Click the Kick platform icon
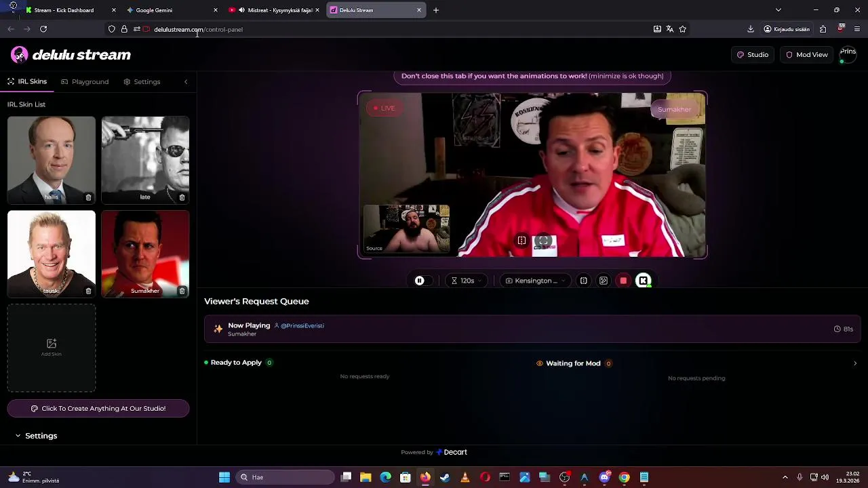Image resolution: width=868 pixels, height=488 pixels. pyautogui.click(x=643, y=281)
